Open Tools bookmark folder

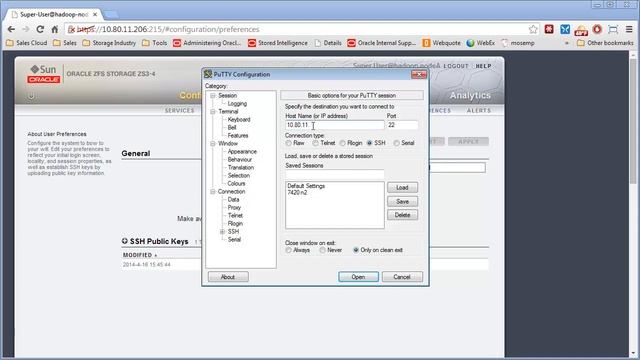click(x=155, y=43)
